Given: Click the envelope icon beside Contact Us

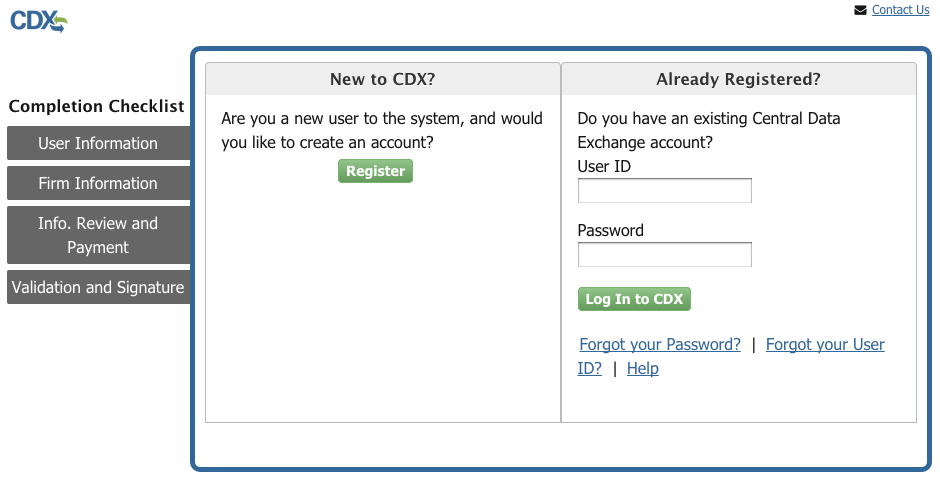Looking at the screenshot, I should (x=860, y=10).
